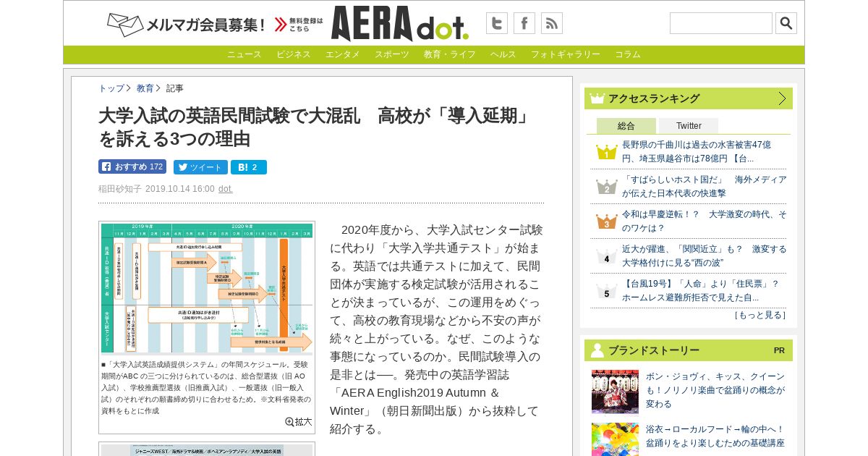Screen dimensions: 868x456
Task: Click the 拡大 magnify icon under schedule image
Action: 299,422
